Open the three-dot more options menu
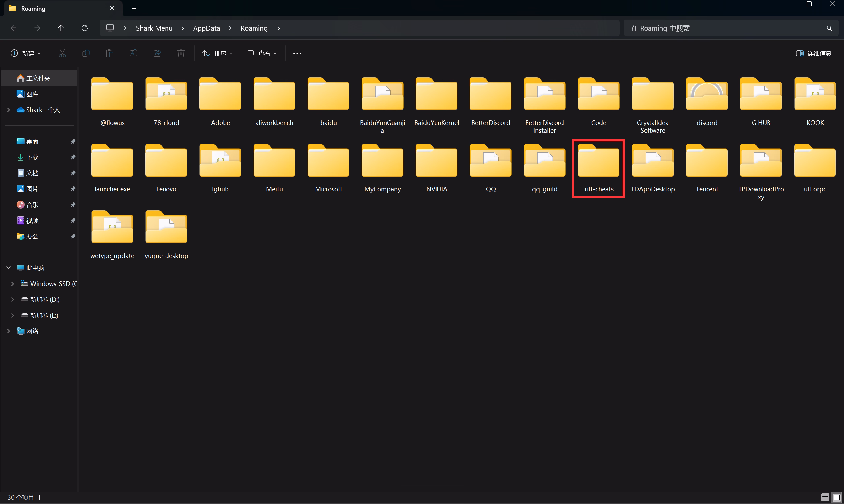Screen dimensions: 844x504 coord(297,53)
